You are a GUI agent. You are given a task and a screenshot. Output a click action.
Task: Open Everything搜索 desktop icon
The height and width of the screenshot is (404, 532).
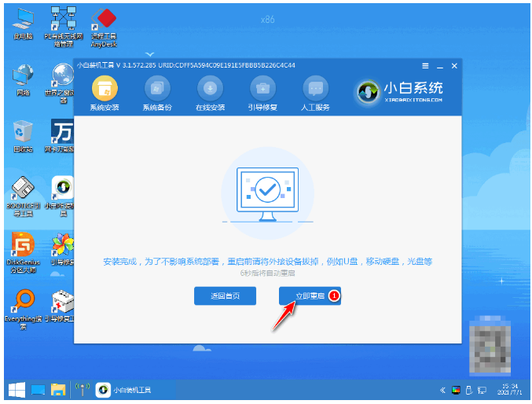[x=23, y=309]
